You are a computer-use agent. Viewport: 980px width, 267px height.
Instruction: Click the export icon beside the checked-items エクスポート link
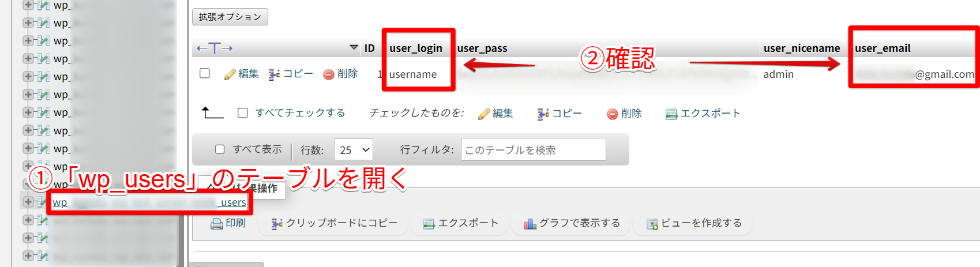(x=671, y=114)
